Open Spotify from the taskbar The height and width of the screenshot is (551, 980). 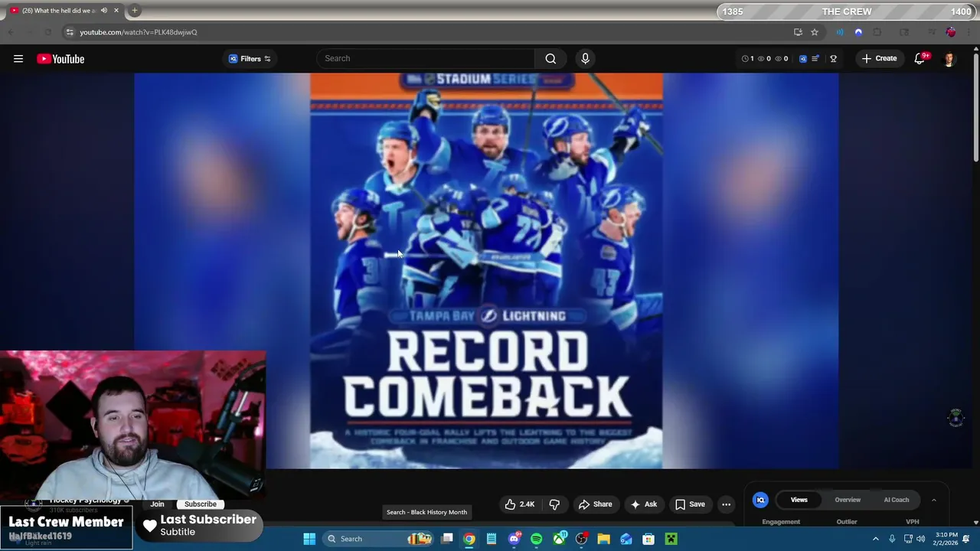(x=537, y=539)
